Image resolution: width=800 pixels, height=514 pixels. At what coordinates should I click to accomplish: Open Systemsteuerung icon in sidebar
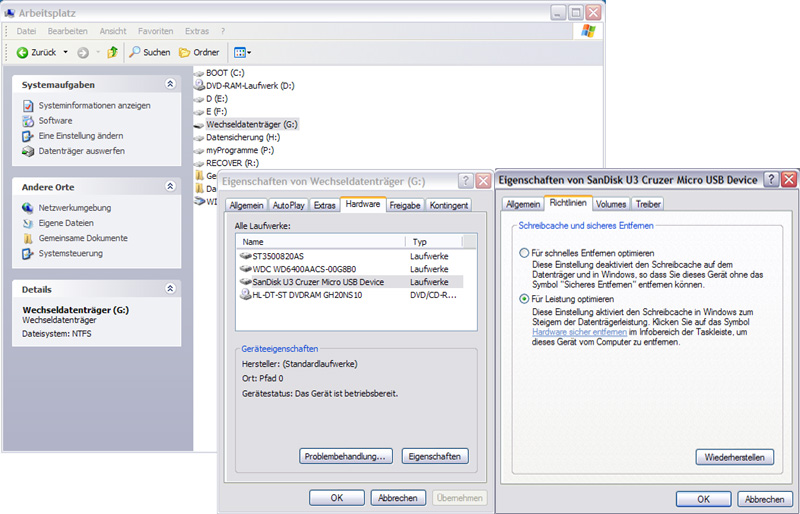28,254
